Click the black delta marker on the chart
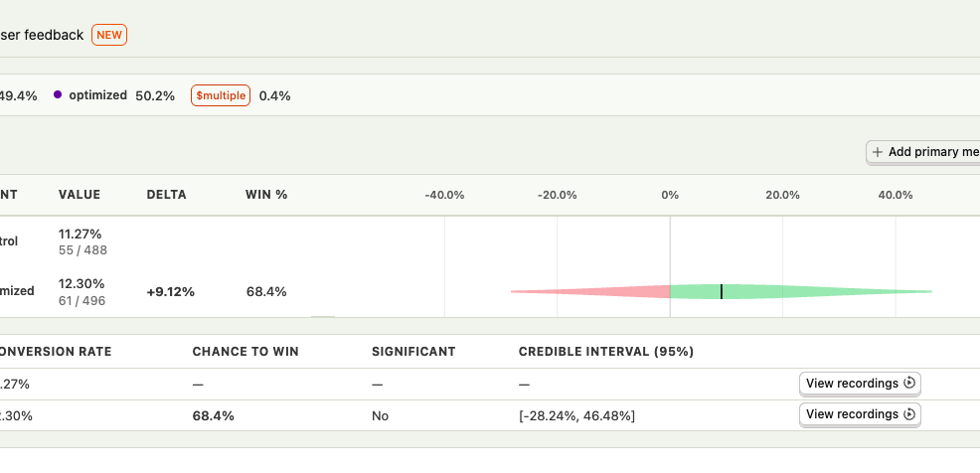 coord(722,291)
